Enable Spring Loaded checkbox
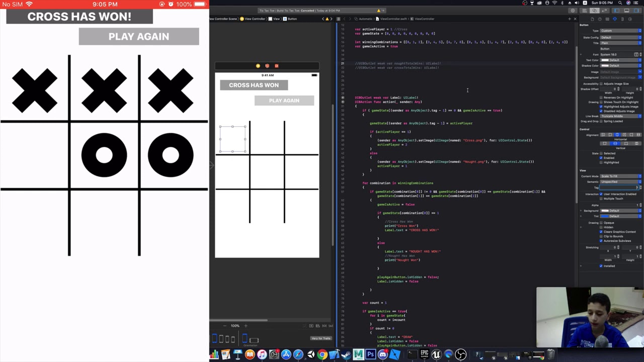Image resolution: width=644 pixels, height=362 pixels. click(x=601, y=121)
